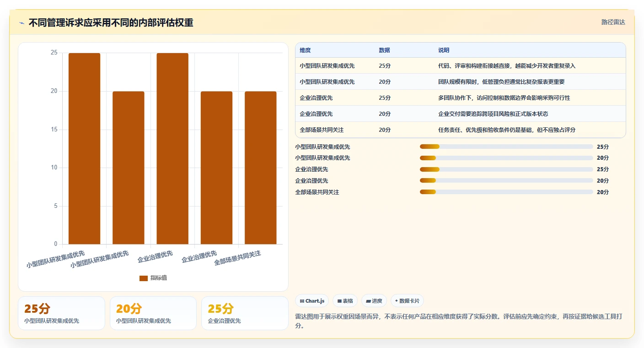644x348 pixels.
Task: Select the cell 代码、评审和构建衔接越直接，越能减少开发者重复录入
Action: point(507,66)
